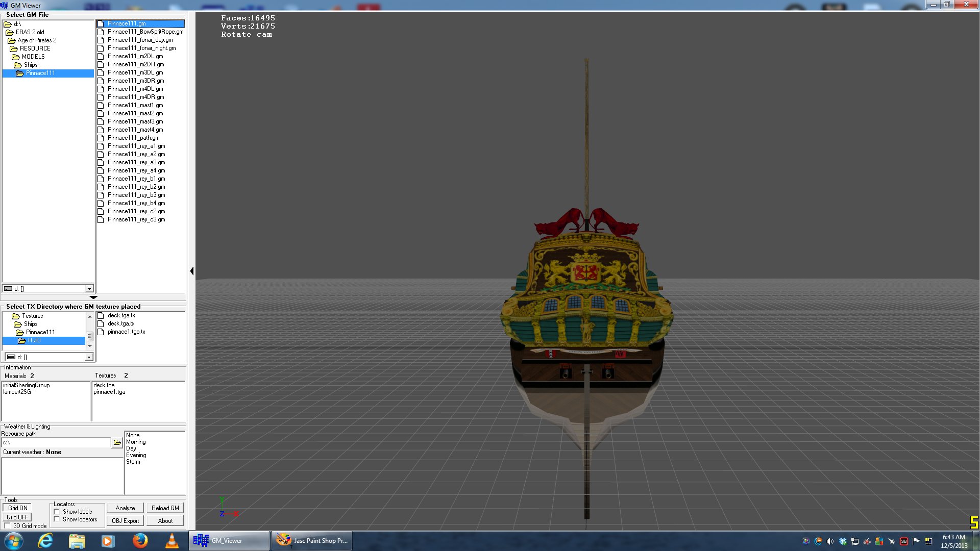Click Reload GM button

[x=165, y=508]
